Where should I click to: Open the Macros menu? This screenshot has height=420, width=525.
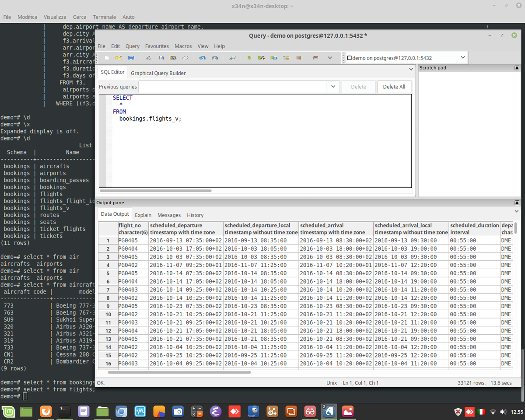click(183, 46)
